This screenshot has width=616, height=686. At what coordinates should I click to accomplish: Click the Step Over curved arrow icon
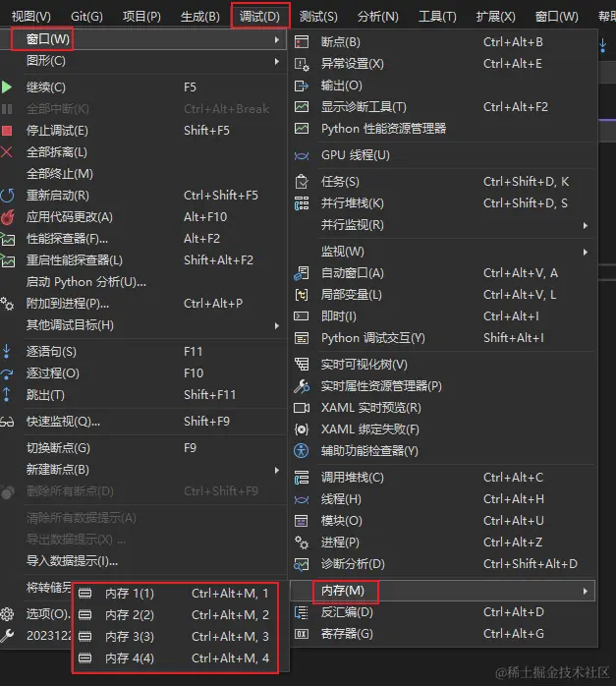pyautogui.click(x=7, y=373)
